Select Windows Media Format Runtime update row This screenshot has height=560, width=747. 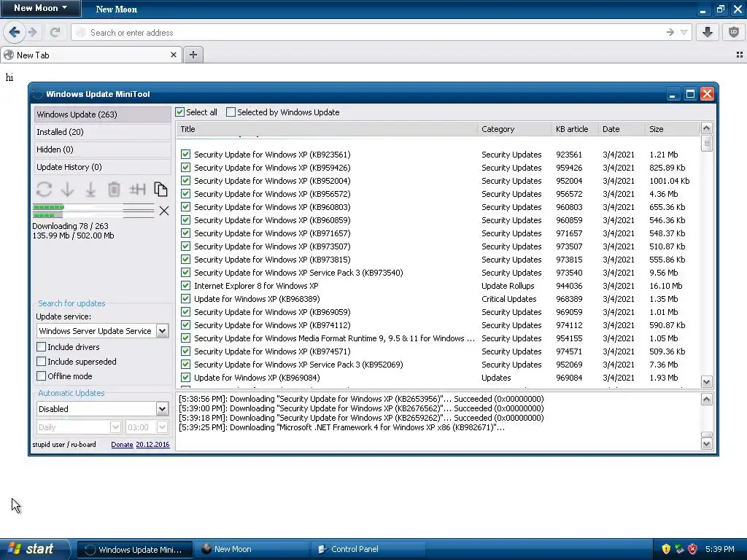[x=438, y=338]
